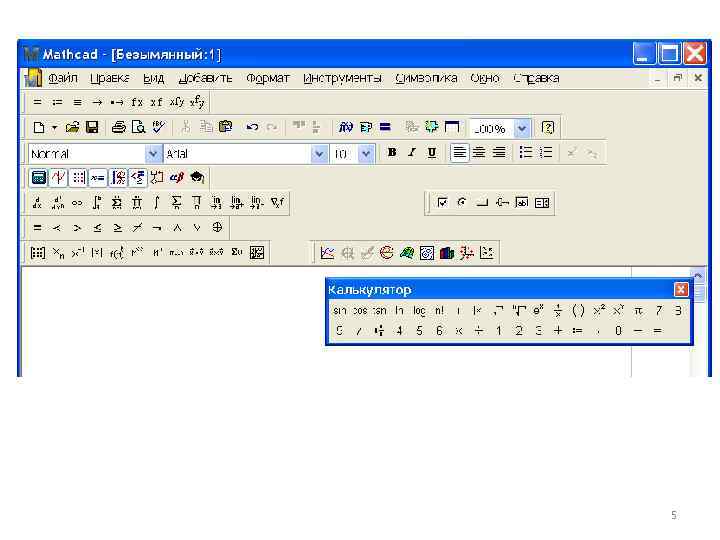Insert gradient operator in Calculus toolbar
Viewport: 720px width, 540px height.
click(277, 202)
